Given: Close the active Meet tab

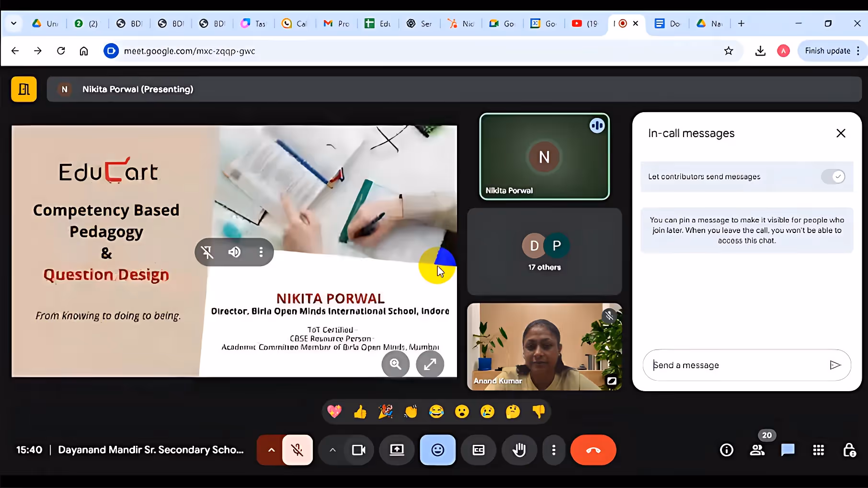Looking at the screenshot, I should click(636, 23).
